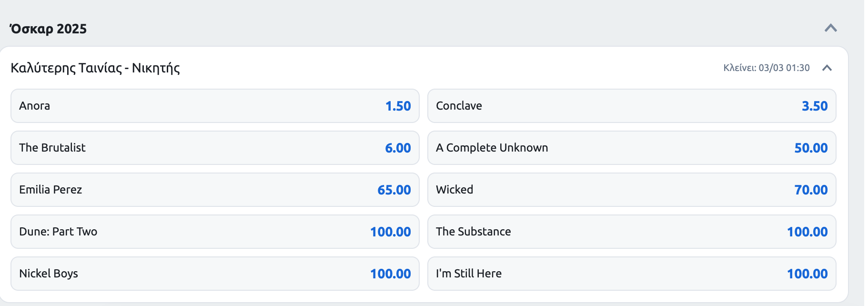The height and width of the screenshot is (306, 868).
Task: Select Emilia Perez odds 65.00
Action: [214, 190]
